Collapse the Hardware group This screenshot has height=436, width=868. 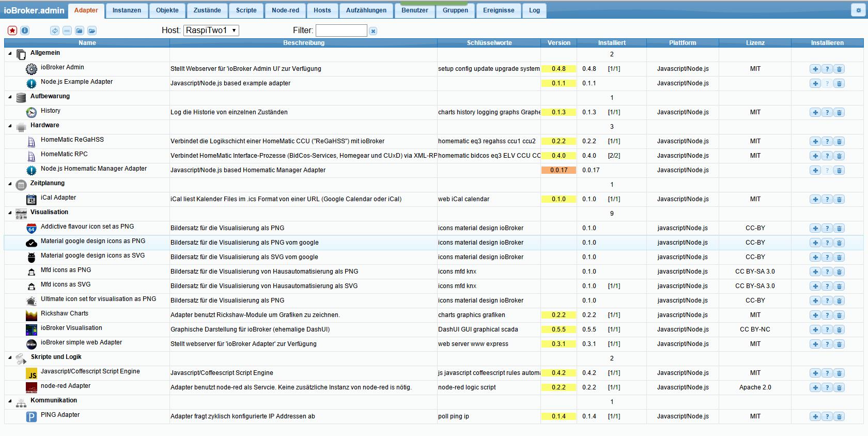coord(10,126)
